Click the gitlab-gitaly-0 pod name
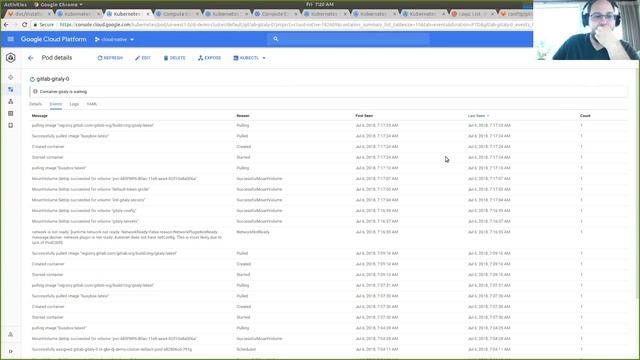640x360 pixels. (53, 79)
